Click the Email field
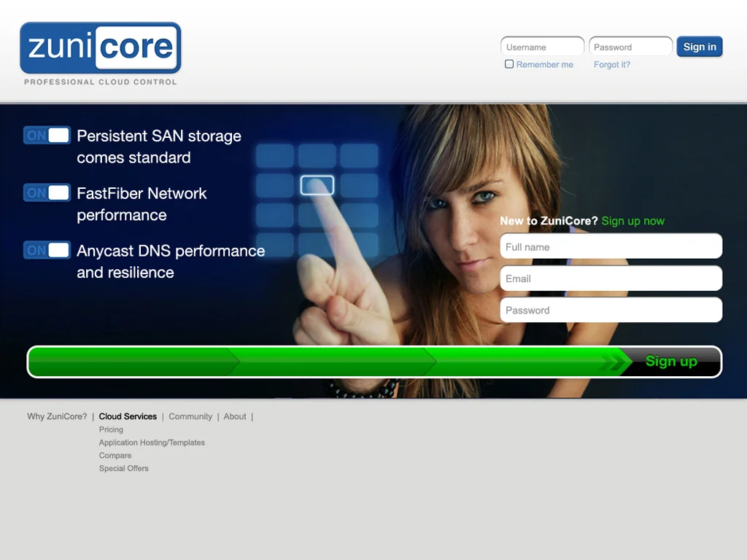Screen dimensions: 747x560 tap(611, 278)
